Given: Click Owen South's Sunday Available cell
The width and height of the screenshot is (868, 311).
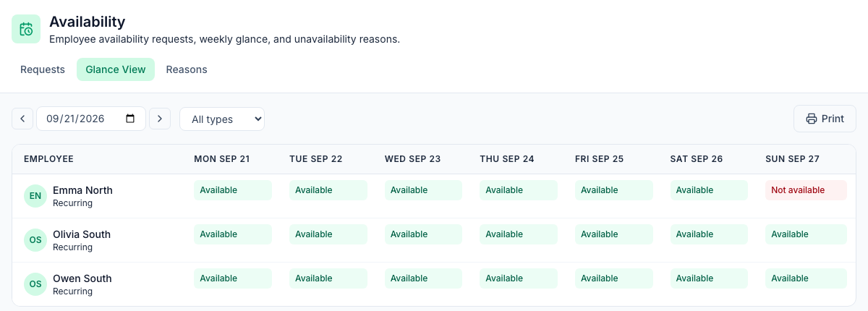Looking at the screenshot, I should 806,278.
